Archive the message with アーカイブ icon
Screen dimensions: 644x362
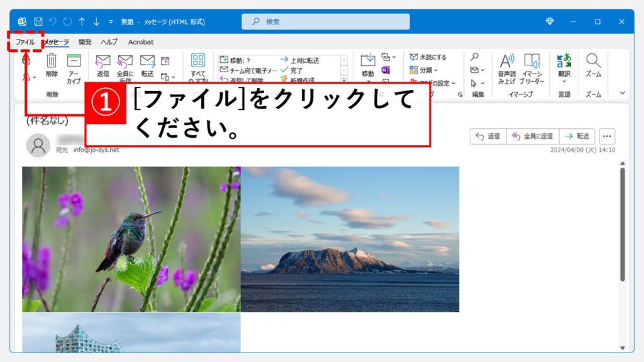coord(74,61)
